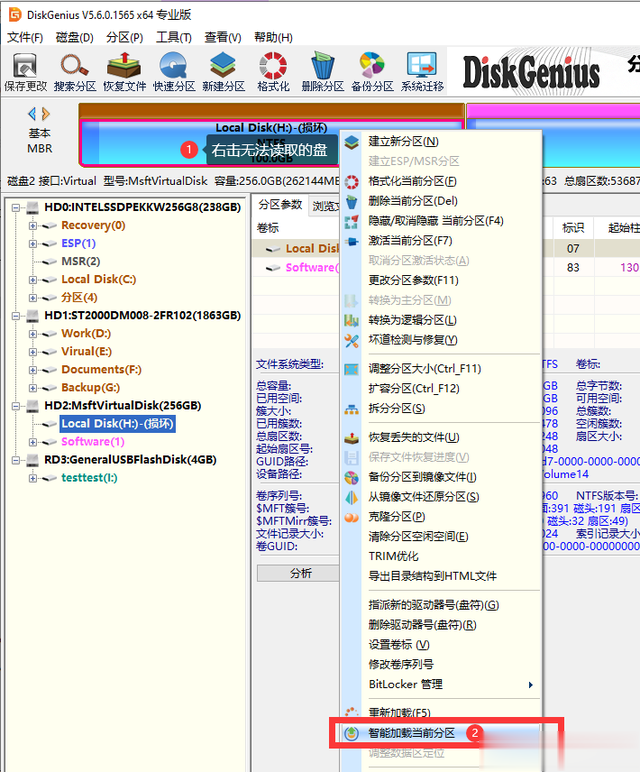The image size is (640, 772).
Task: Click the 从镜像文件还原分区 icon
Action: tap(352, 497)
